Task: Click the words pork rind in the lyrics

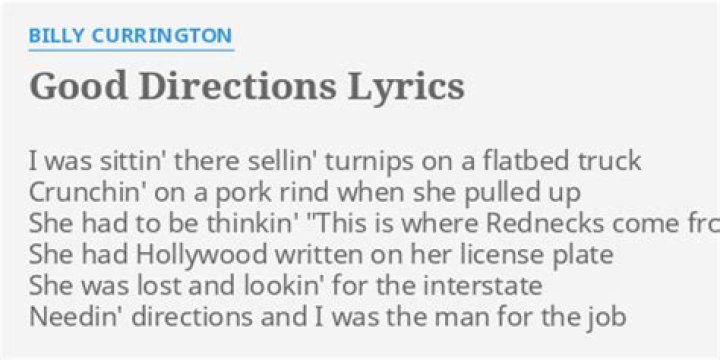Action: tap(272, 194)
